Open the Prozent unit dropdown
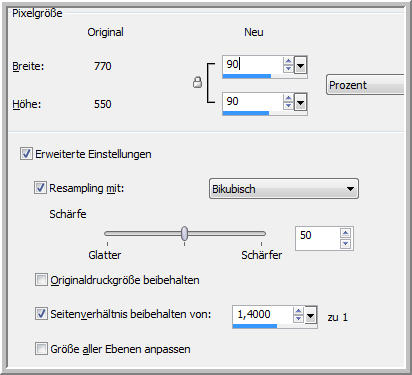412x375 pixels. [365, 85]
